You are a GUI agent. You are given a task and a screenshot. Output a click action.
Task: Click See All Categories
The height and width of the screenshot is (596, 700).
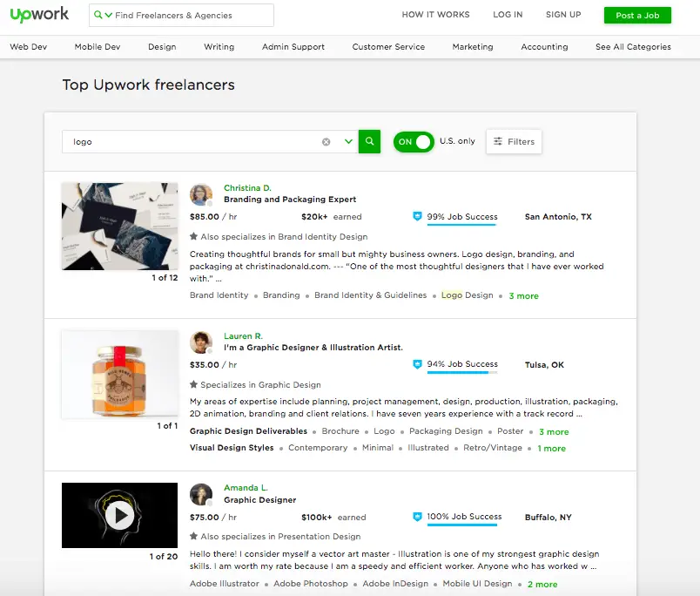[633, 47]
